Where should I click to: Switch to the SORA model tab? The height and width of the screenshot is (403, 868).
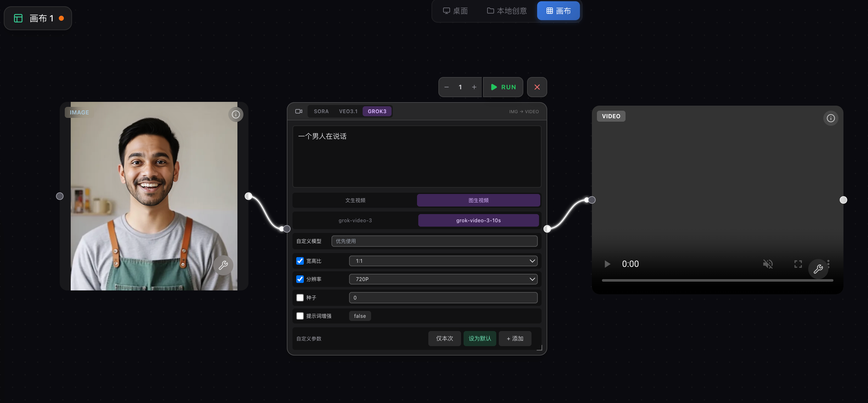click(321, 112)
